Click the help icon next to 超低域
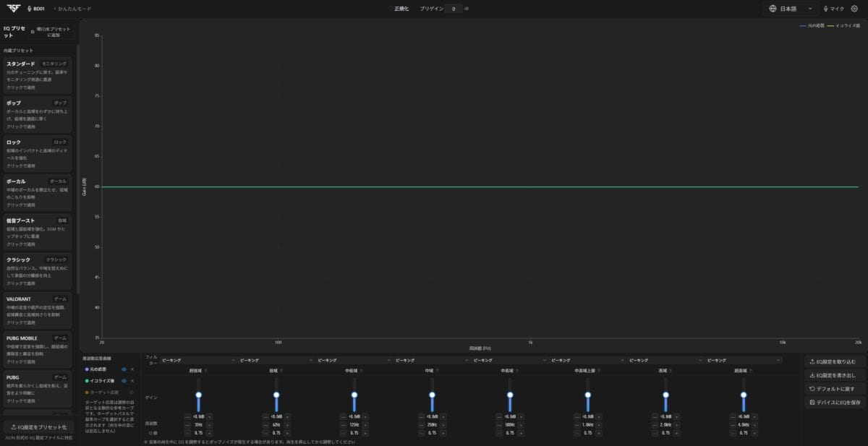 [205, 370]
